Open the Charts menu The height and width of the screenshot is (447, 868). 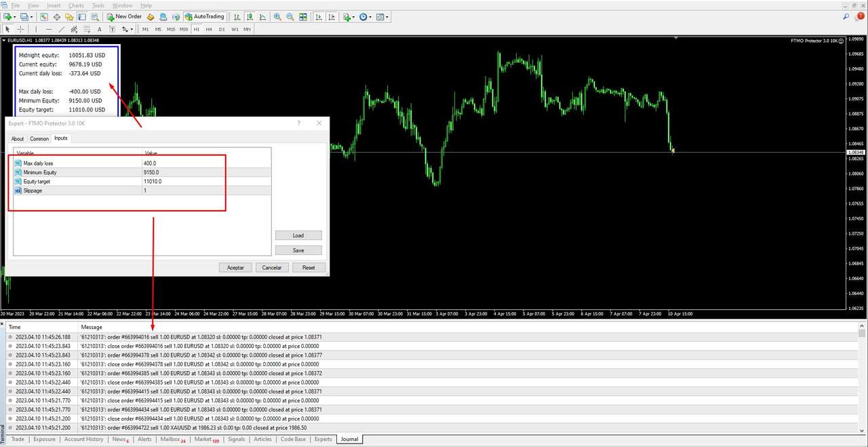[76, 5]
